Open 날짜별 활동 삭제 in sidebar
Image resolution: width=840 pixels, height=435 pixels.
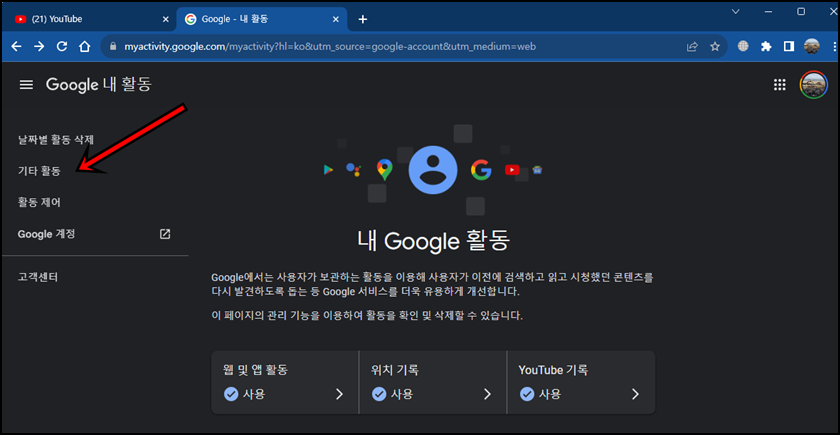(56, 140)
